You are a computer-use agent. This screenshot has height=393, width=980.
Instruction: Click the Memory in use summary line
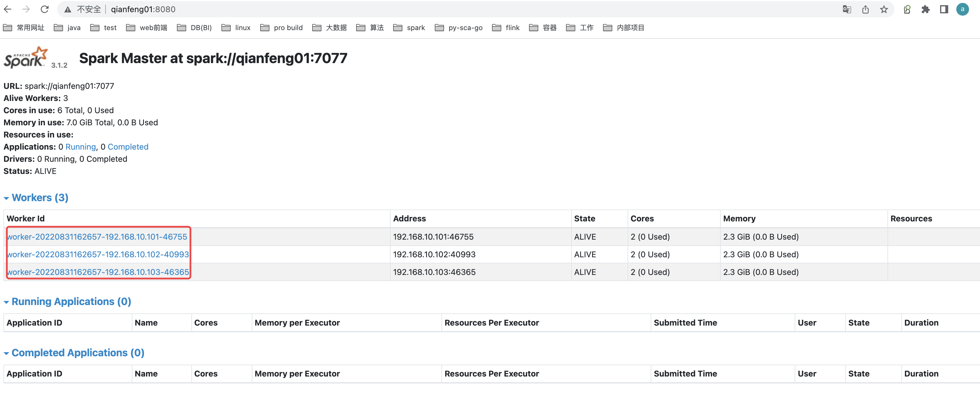pos(81,123)
